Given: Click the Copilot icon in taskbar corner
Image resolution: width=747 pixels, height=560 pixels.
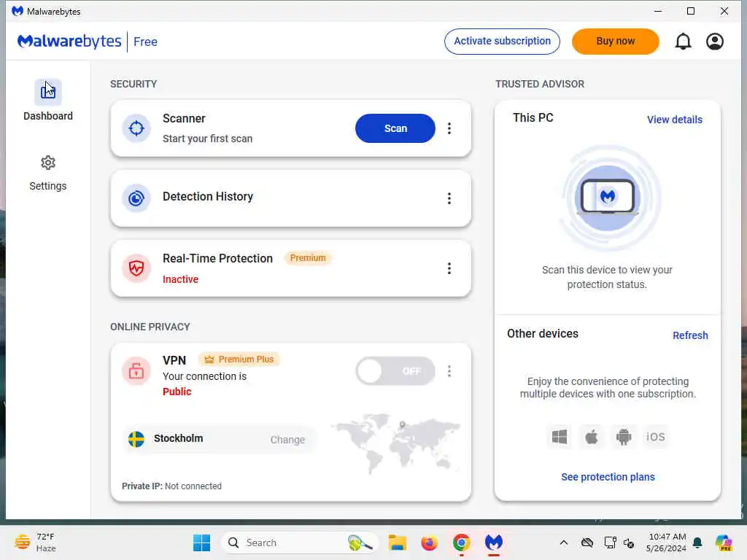Looking at the screenshot, I should click(724, 542).
